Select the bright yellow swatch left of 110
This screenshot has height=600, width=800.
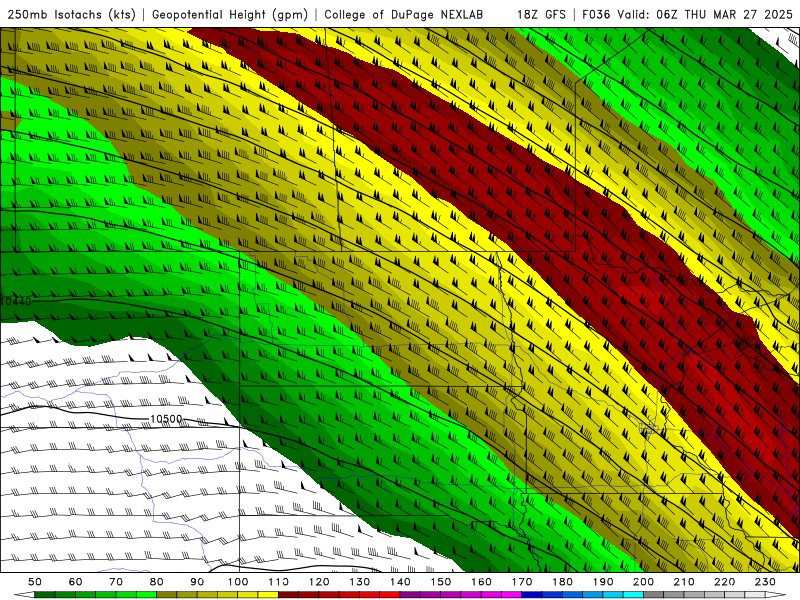click(268, 595)
